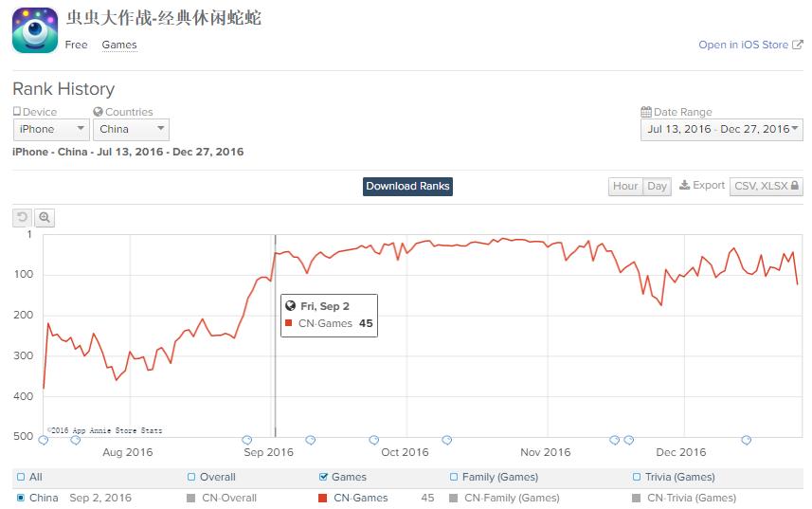Click event marker above Sep 2016 label

pos(247,440)
